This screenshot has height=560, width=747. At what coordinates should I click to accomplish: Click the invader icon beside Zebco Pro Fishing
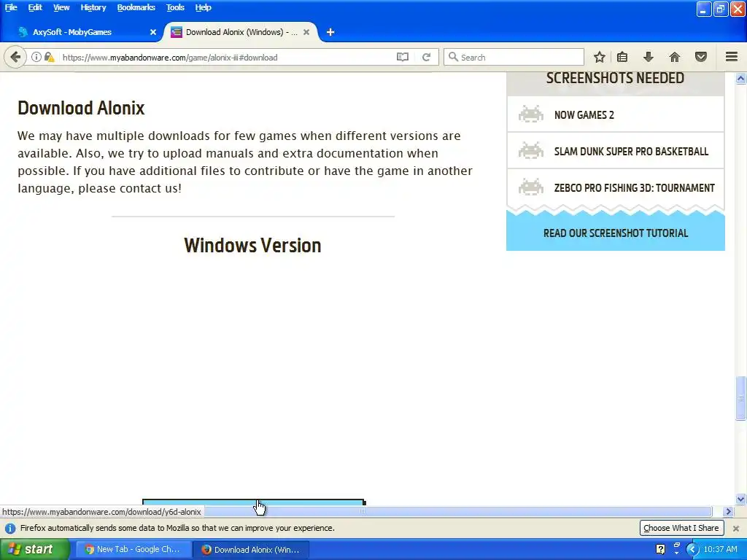pyautogui.click(x=531, y=187)
